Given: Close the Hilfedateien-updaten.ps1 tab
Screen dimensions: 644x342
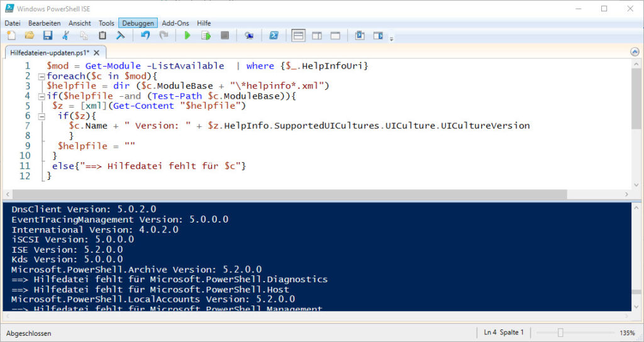Looking at the screenshot, I should [x=96, y=53].
